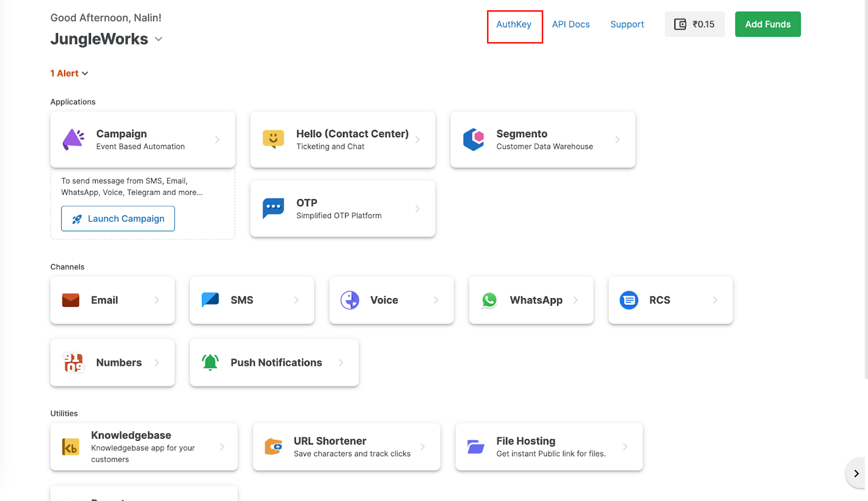Click the Campaign card title
Viewport: 868px width, 501px height.
(x=122, y=134)
